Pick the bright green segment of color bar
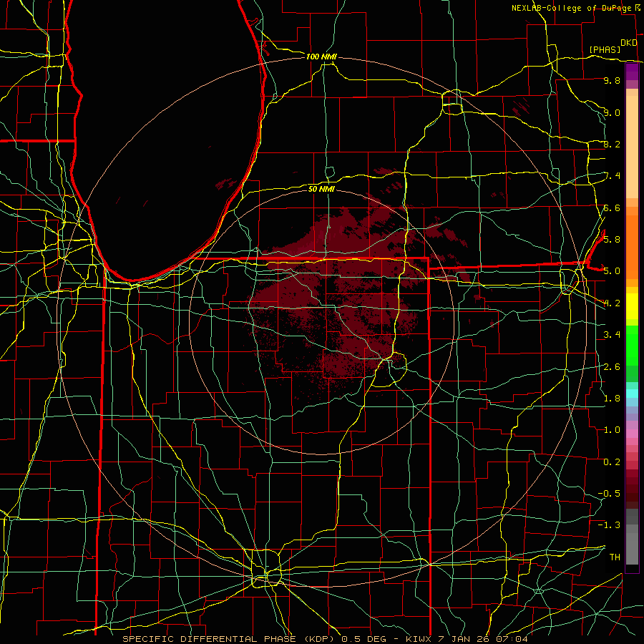 pos(632,345)
